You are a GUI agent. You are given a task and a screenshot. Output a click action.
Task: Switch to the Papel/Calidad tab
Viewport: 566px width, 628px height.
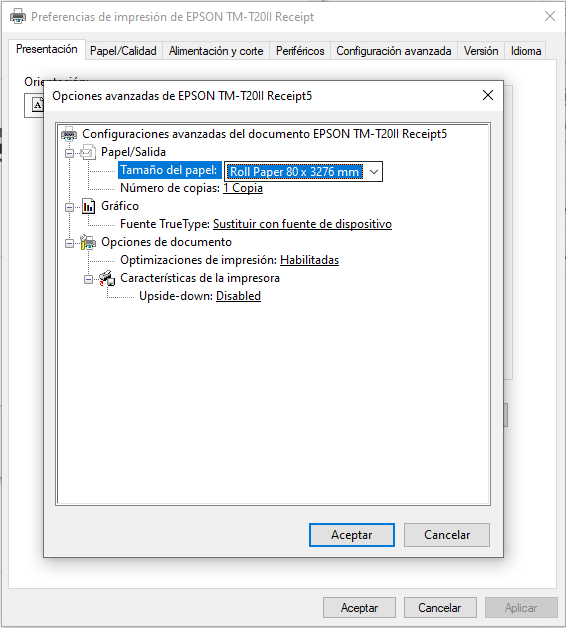(x=123, y=51)
